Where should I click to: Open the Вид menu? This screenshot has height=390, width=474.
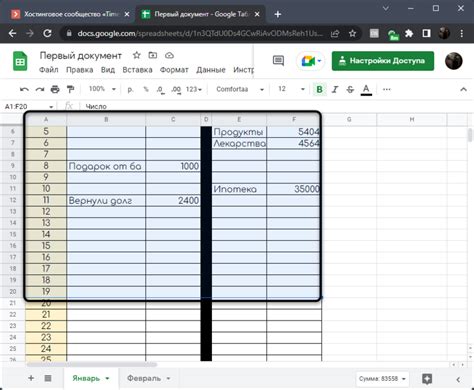tap(108, 70)
